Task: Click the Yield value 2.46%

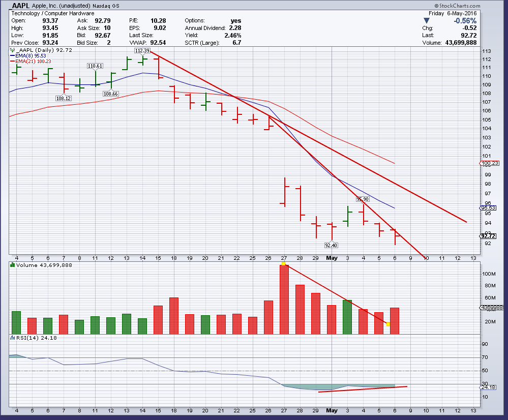Action: [x=232, y=35]
